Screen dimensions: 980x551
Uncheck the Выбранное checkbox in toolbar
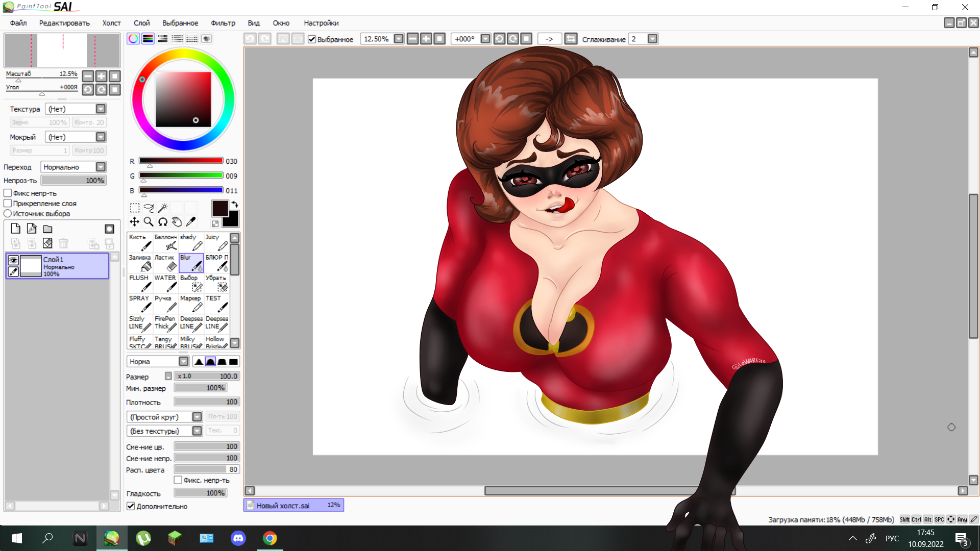point(312,39)
